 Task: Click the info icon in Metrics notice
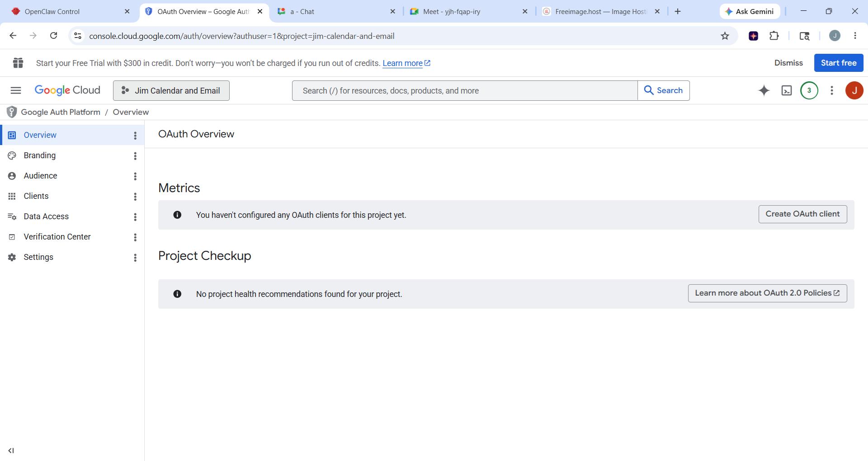[x=177, y=215]
